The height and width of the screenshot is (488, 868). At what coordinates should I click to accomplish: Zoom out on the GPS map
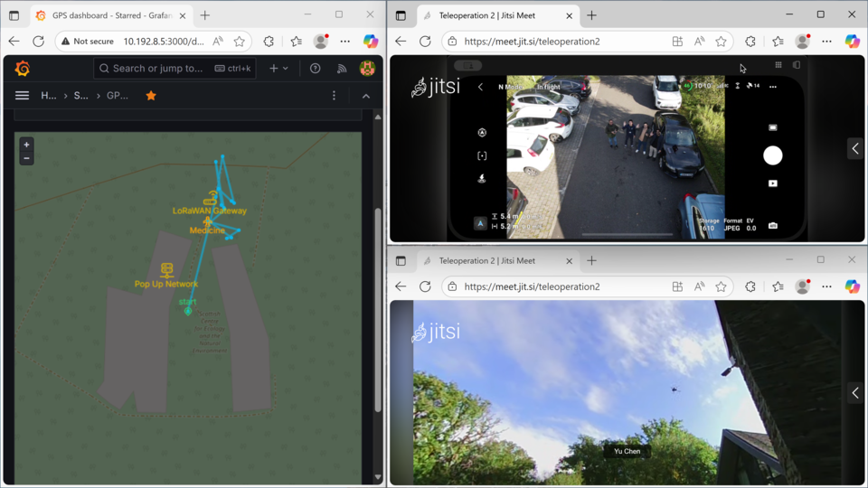point(26,158)
